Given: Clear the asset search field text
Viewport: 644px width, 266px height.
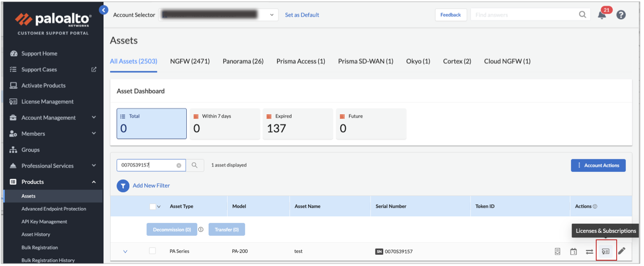Looking at the screenshot, I should pyautogui.click(x=179, y=165).
